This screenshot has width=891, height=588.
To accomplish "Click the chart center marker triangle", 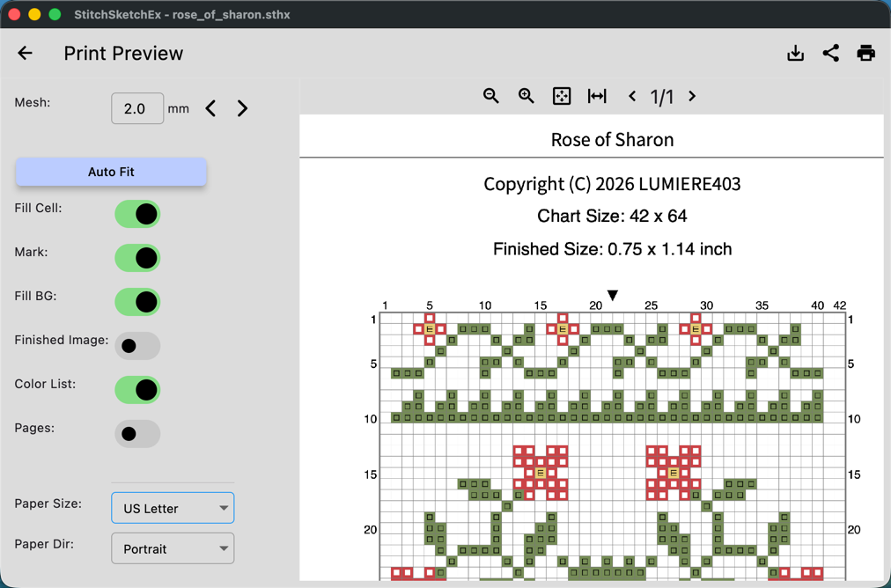I will (612, 295).
